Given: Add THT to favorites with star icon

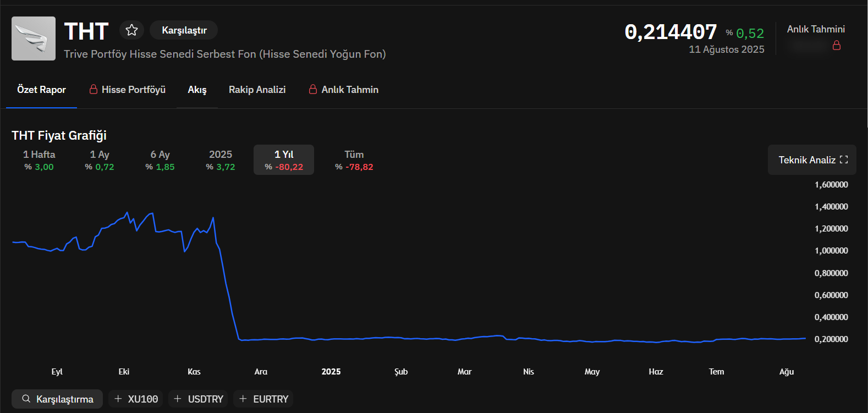Looking at the screenshot, I should (131, 30).
